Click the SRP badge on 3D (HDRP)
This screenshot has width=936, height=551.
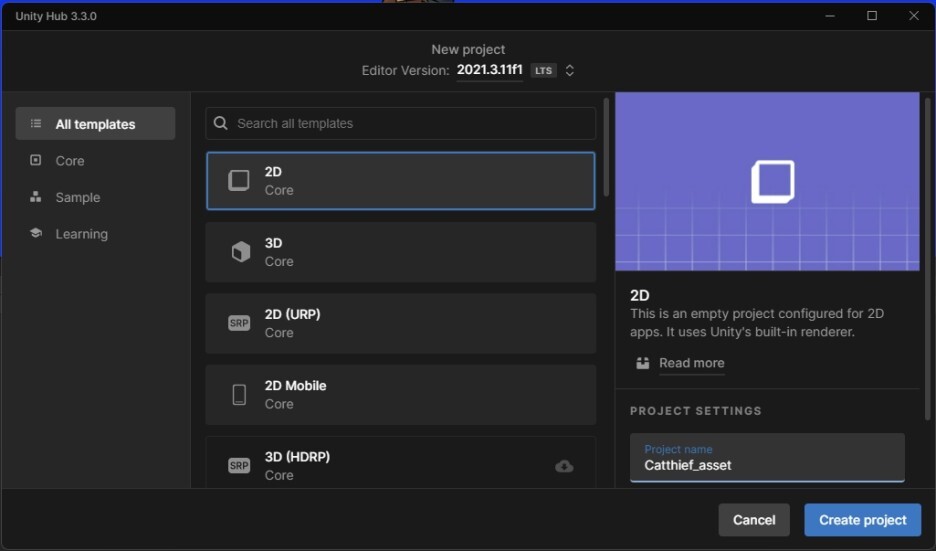point(239,466)
